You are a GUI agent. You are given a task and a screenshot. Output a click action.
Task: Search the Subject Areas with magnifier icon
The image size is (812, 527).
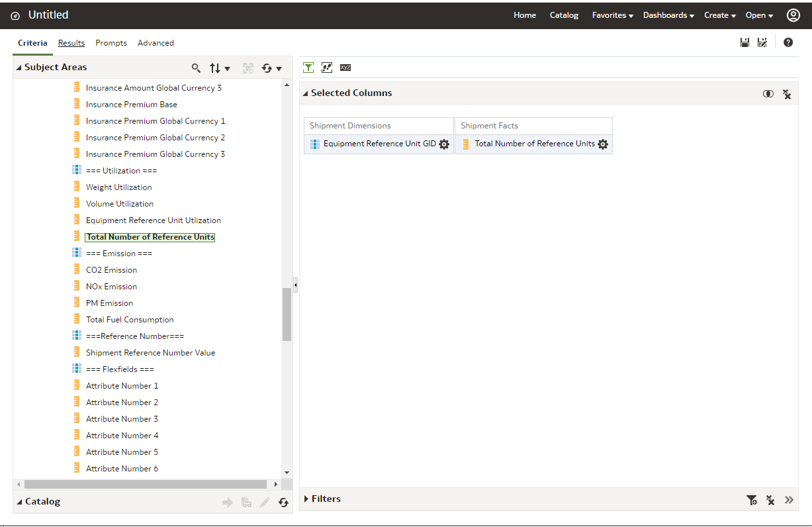(196, 68)
